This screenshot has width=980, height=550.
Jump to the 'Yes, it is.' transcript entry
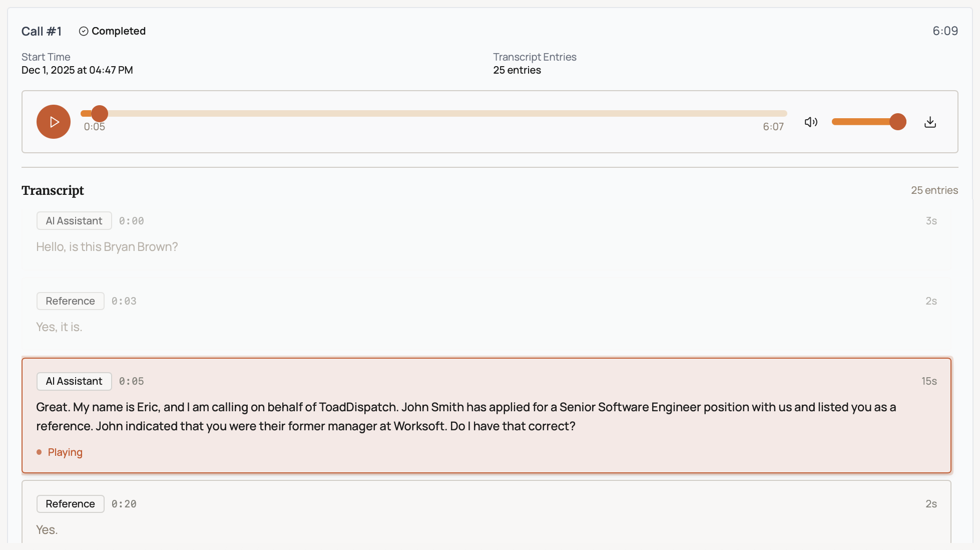pos(59,327)
